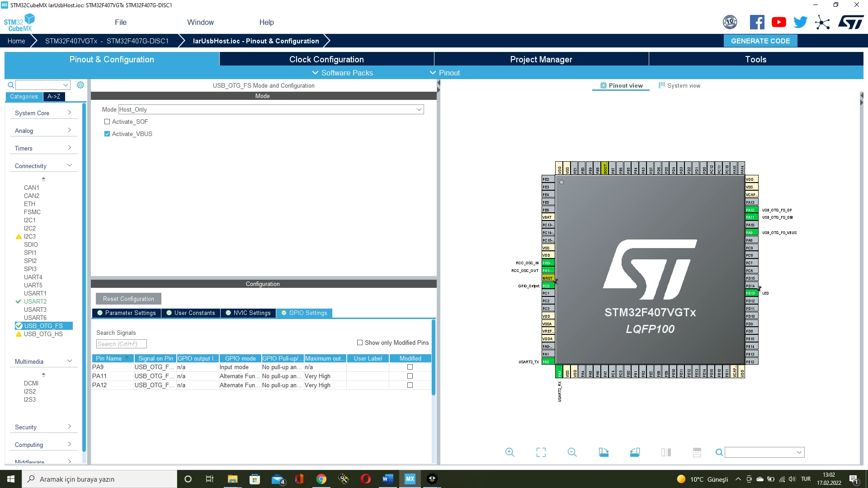The width and height of the screenshot is (868, 488).
Task: Open peripheral list settings gear
Action: tap(80, 85)
